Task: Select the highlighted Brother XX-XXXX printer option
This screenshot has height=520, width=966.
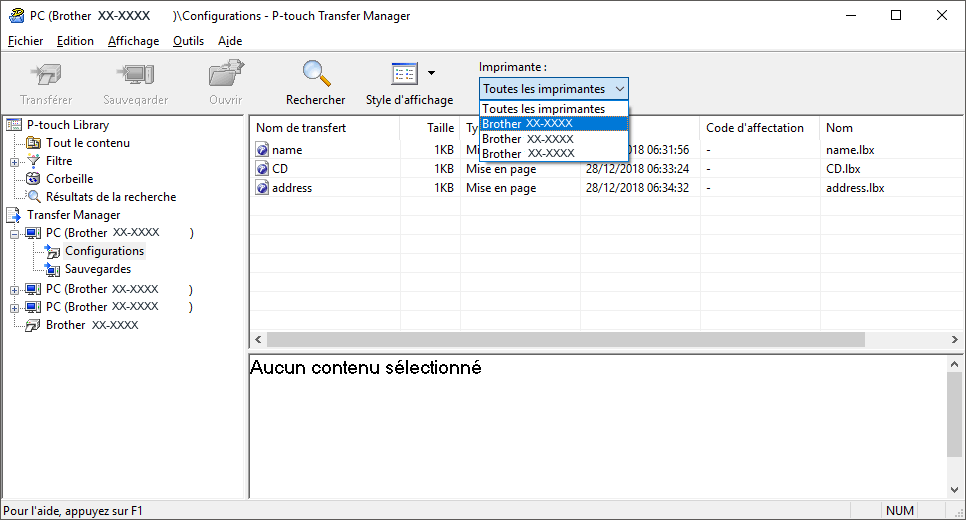Action: click(x=553, y=123)
